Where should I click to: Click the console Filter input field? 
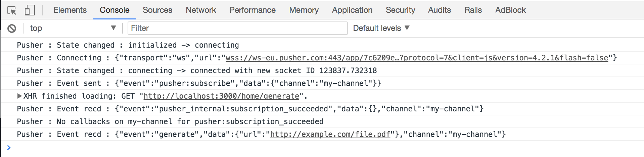(237, 28)
